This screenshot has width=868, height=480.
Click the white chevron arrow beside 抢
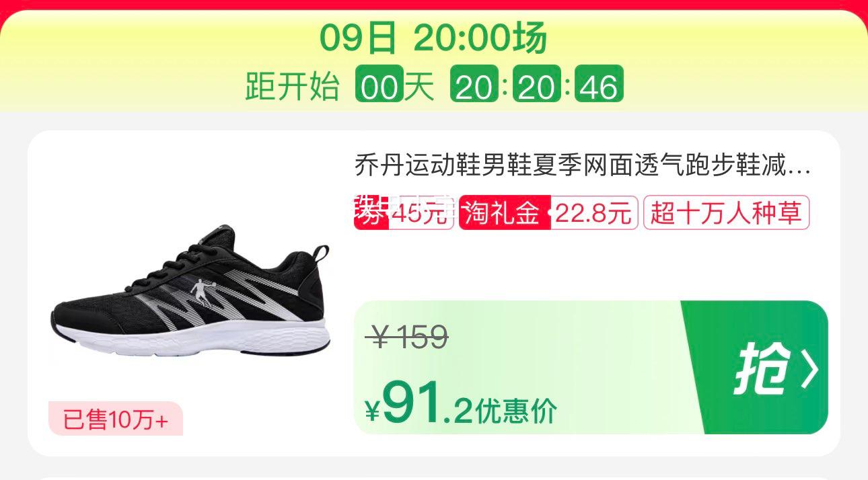pyautogui.click(x=809, y=369)
